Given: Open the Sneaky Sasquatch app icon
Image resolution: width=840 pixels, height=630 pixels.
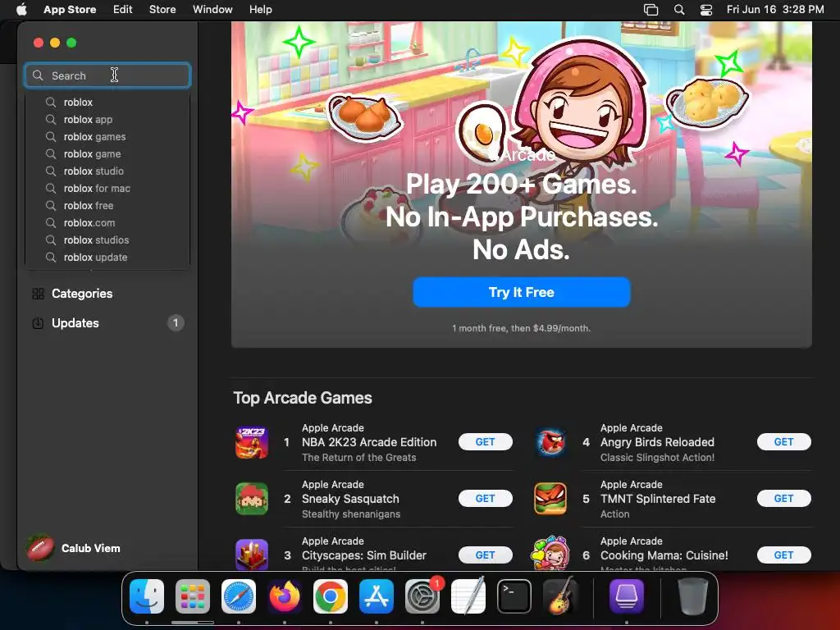Looking at the screenshot, I should pos(252,499).
